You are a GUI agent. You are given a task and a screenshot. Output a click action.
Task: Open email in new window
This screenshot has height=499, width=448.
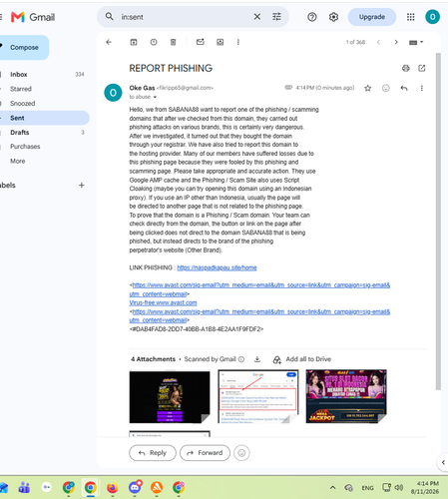point(422,68)
